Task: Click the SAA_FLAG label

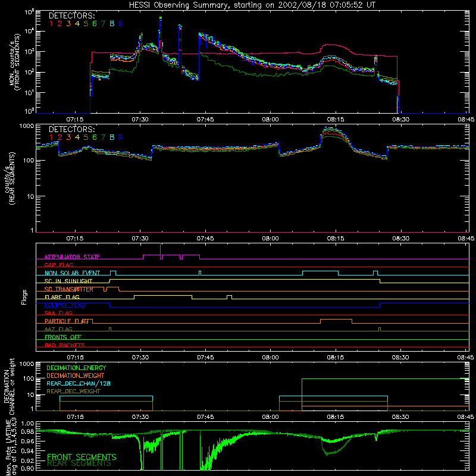Action: [x=58, y=313]
